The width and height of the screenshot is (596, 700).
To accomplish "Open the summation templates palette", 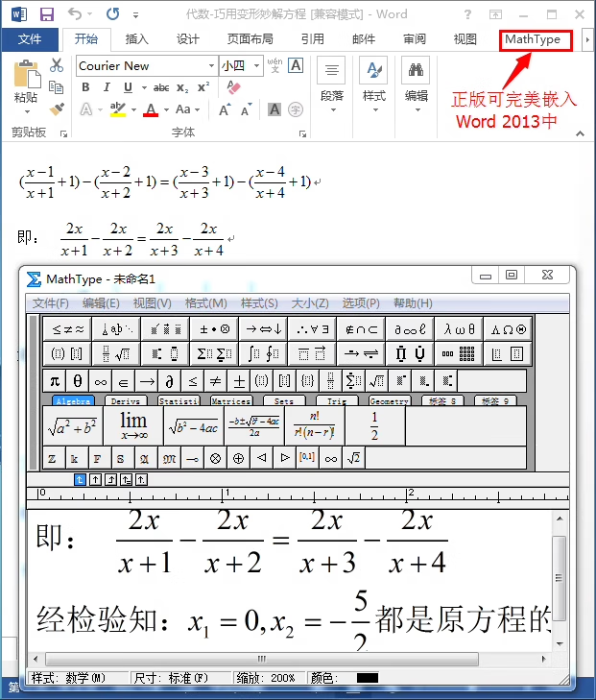I will tap(214, 354).
